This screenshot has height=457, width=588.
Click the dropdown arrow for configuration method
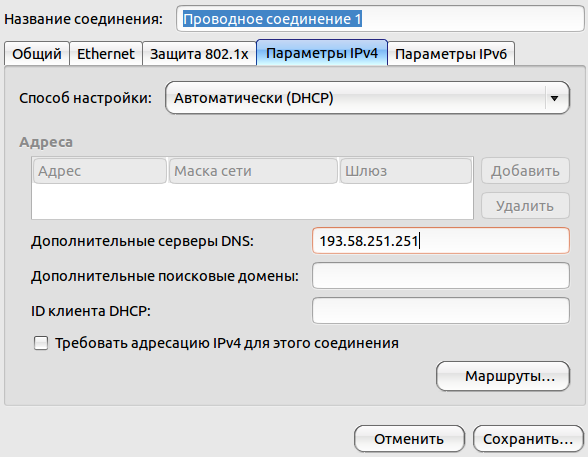click(x=554, y=98)
